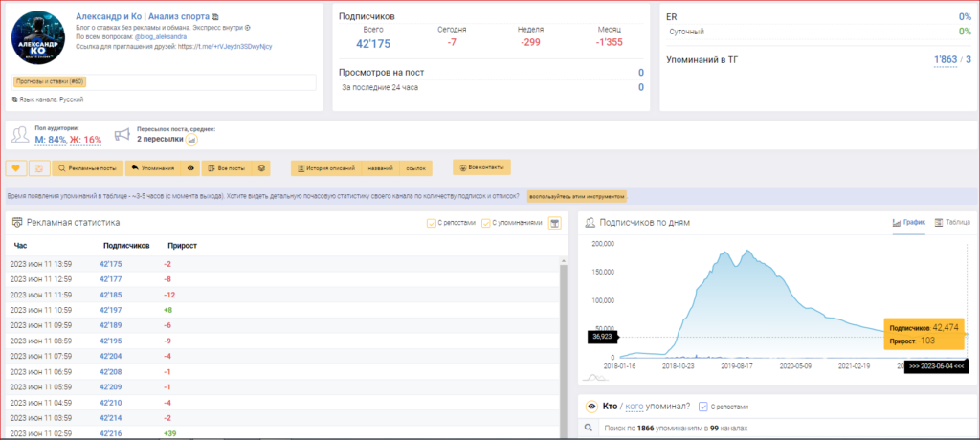Click the channel avatar Александр Ко
980x440 pixels.
pos(37,44)
